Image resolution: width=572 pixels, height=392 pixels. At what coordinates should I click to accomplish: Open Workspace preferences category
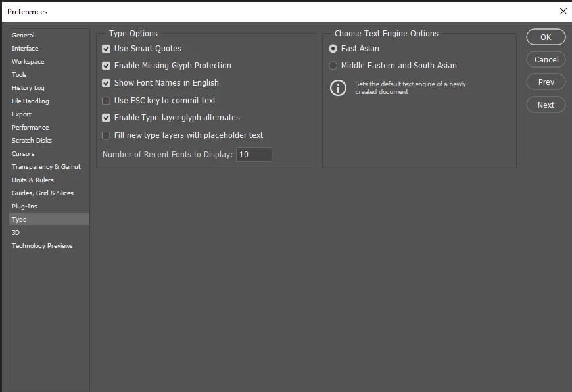point(49,61)
